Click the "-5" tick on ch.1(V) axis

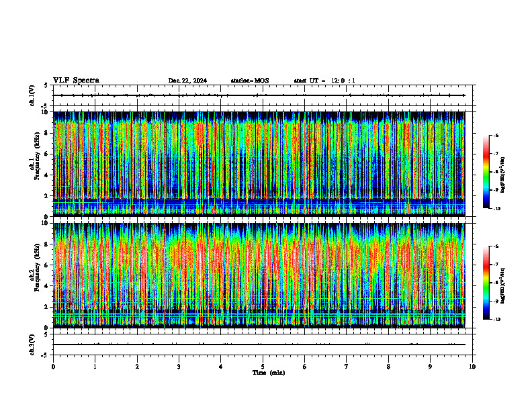click(46, 106)
